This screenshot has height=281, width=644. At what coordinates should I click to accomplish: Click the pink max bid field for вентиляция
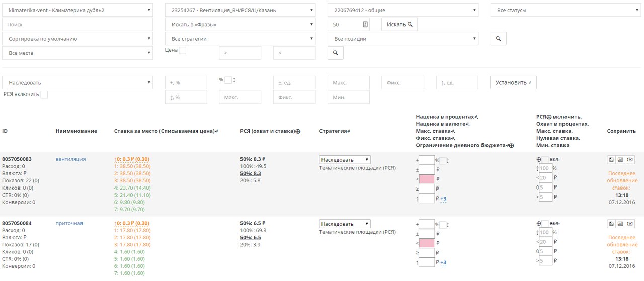(426, 179)
